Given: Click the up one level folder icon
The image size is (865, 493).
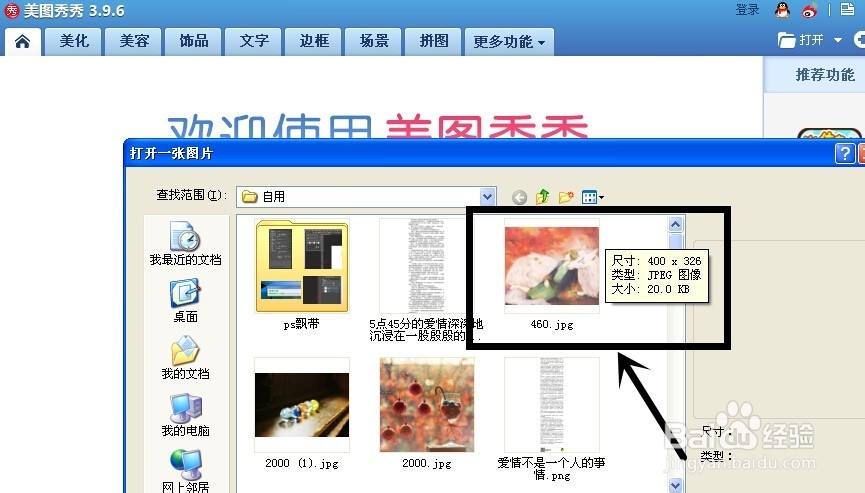Looking at the screenshot, I should click(542, 196).
